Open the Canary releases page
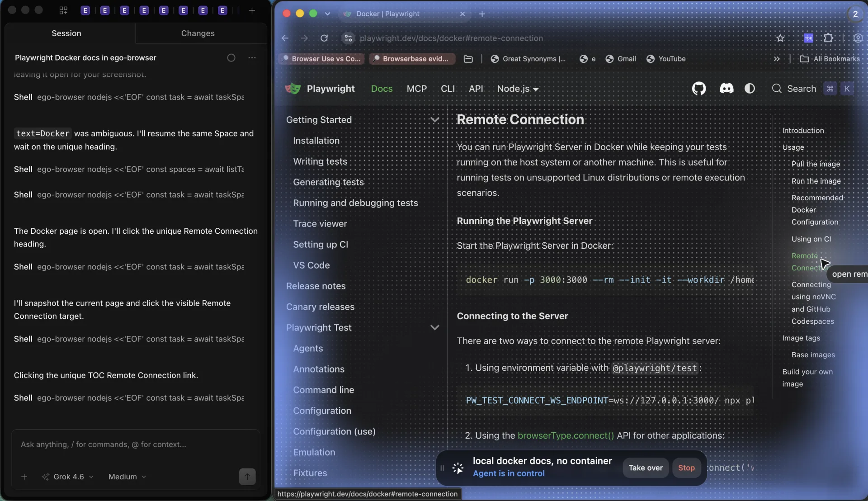The image size is (868, 501). (320, 307)
